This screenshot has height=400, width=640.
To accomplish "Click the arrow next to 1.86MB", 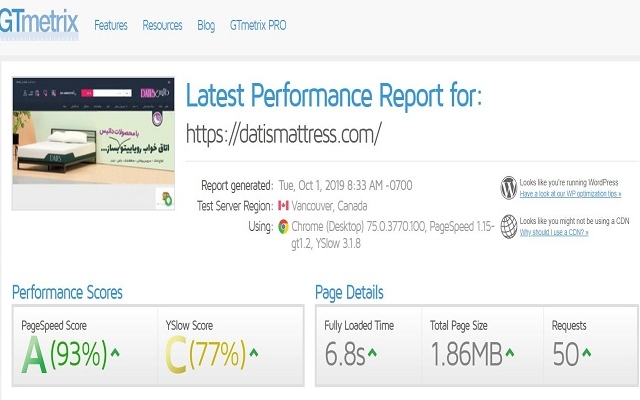I will (510, 353).
